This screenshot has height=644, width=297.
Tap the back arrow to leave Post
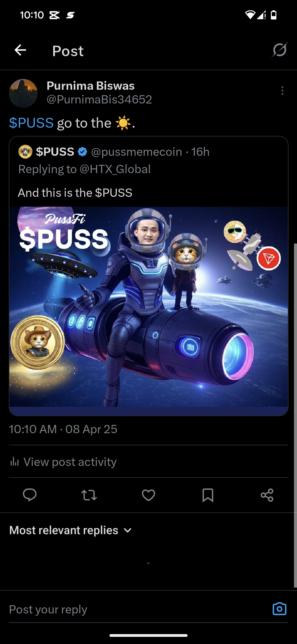point(20,50)
